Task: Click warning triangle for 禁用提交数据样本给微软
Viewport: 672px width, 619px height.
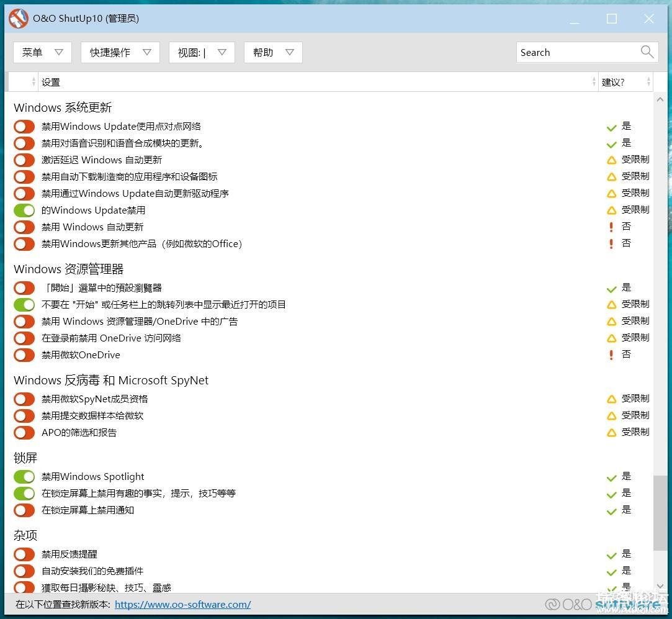Action: pos(612,416)
